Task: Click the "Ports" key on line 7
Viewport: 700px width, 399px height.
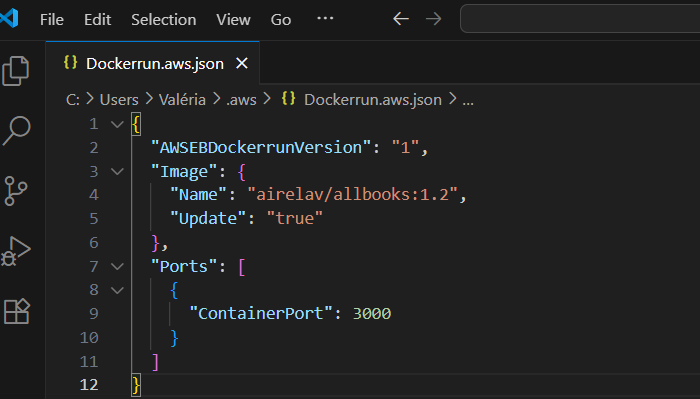Action: pos(184,266)
